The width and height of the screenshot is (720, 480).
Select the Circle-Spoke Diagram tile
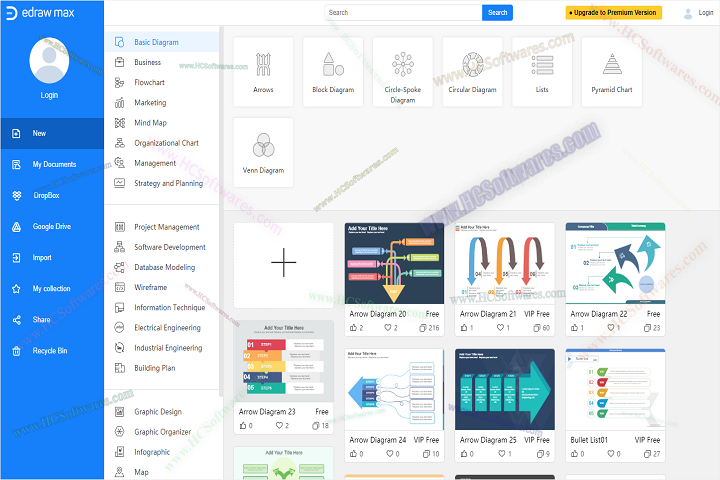pos(403,72)
